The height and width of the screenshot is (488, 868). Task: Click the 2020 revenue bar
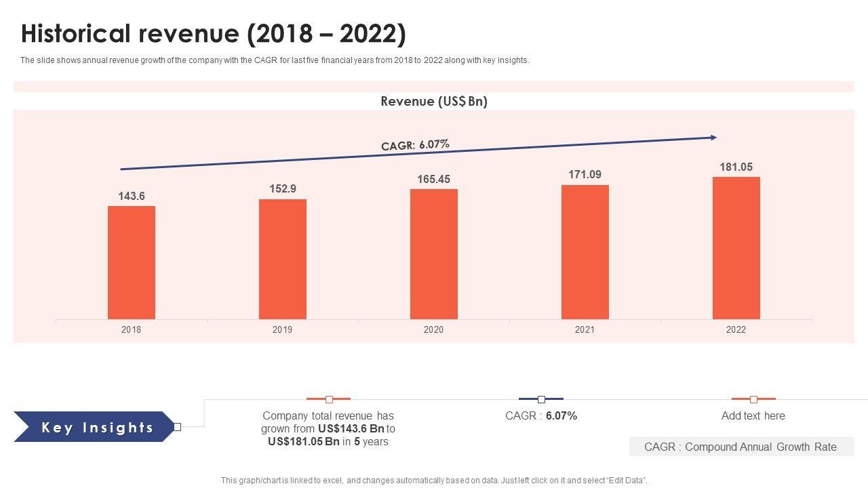[433, 254]
